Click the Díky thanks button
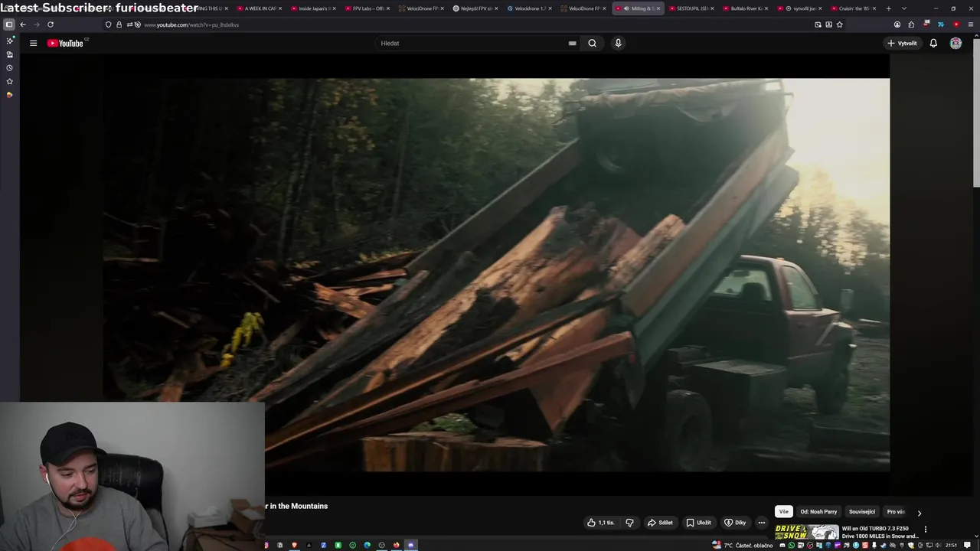The height and width of the screenshot is (551, 980). [x=735, y=523]
